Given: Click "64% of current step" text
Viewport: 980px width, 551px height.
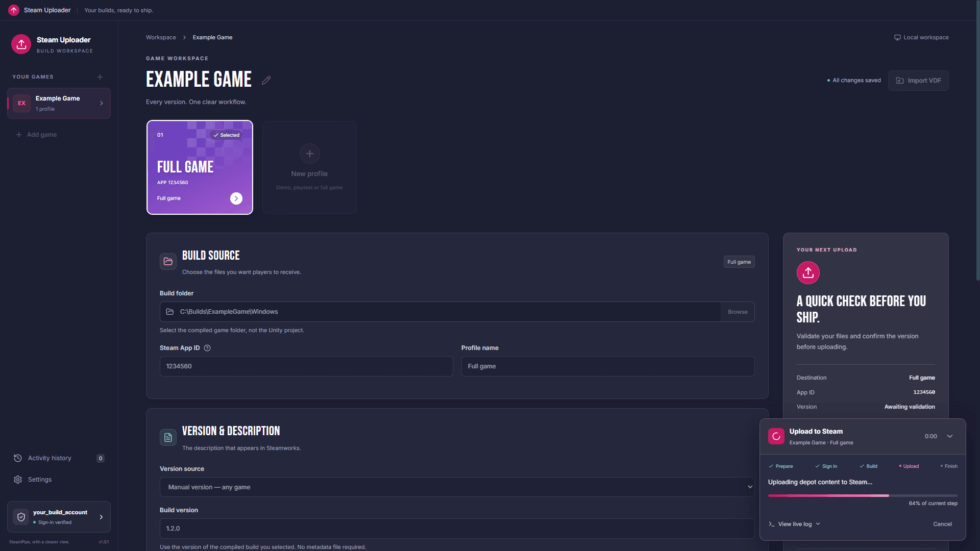Looking at the screenshot, I should click(933, 504).
